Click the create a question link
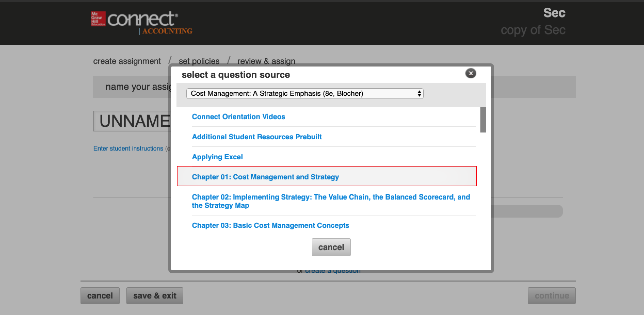644x315 pixels. pyautogui.click(x=333, y=272)
